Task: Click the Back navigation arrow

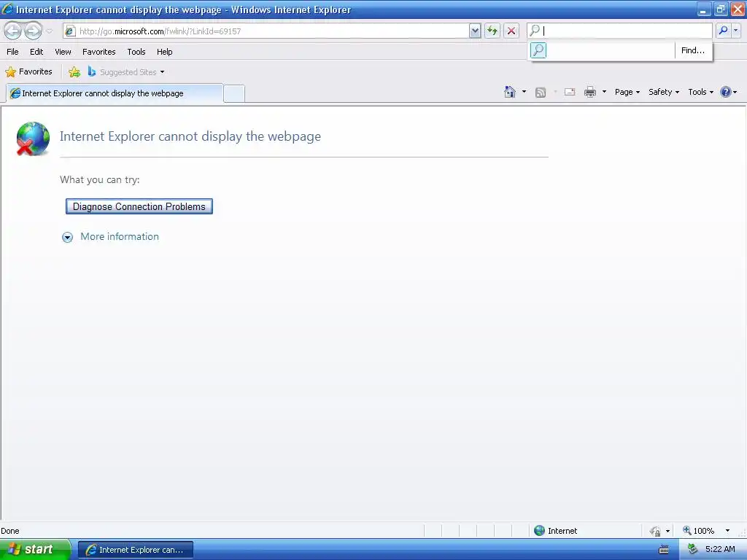Action: pyautogui.click(x=13, y=31)
